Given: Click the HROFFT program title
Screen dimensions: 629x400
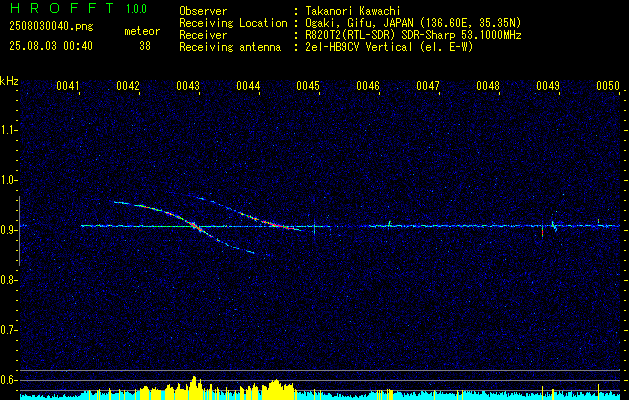Looking at the screenshot, I should point(61,8).
